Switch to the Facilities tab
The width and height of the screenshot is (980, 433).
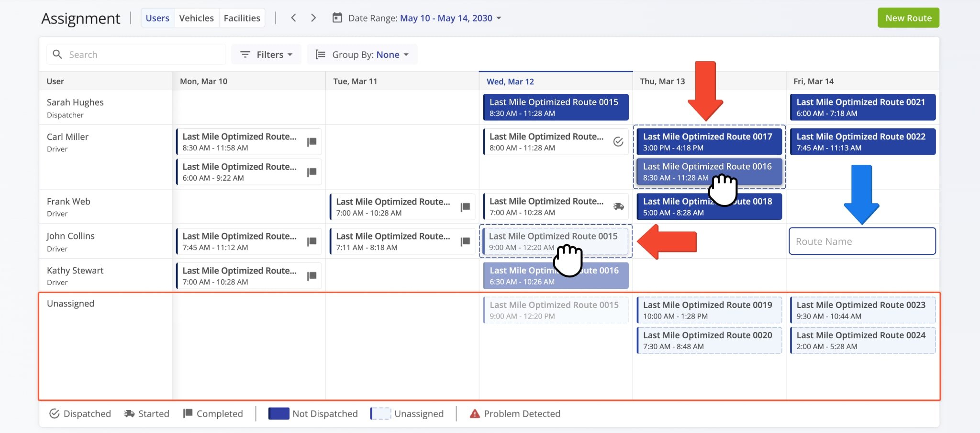click(x=242, y=18)
